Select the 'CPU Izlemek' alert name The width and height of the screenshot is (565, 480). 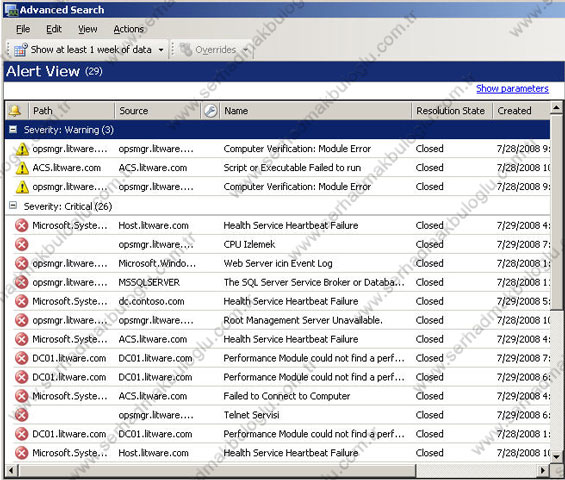(x=249, y=244)
